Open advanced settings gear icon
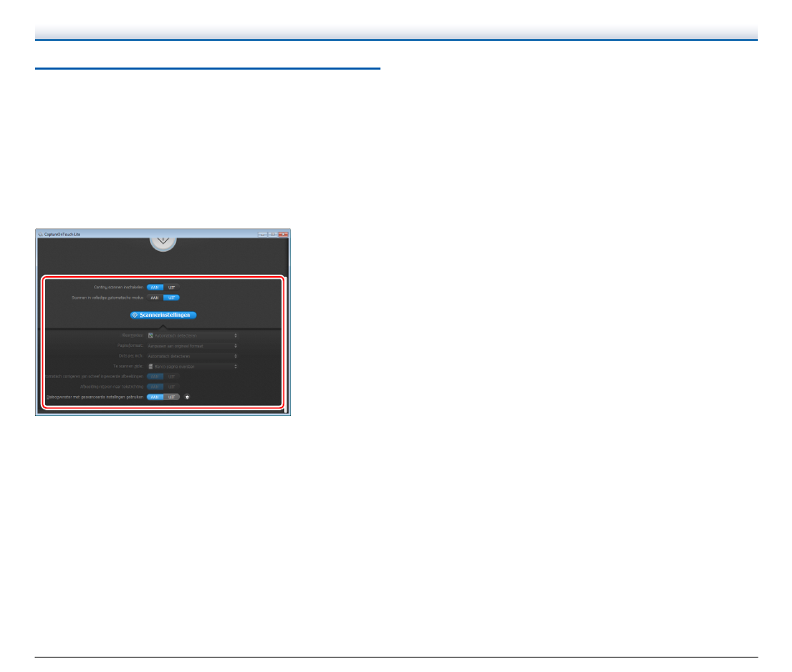The image size is (792, 672). tap(187, 397)
